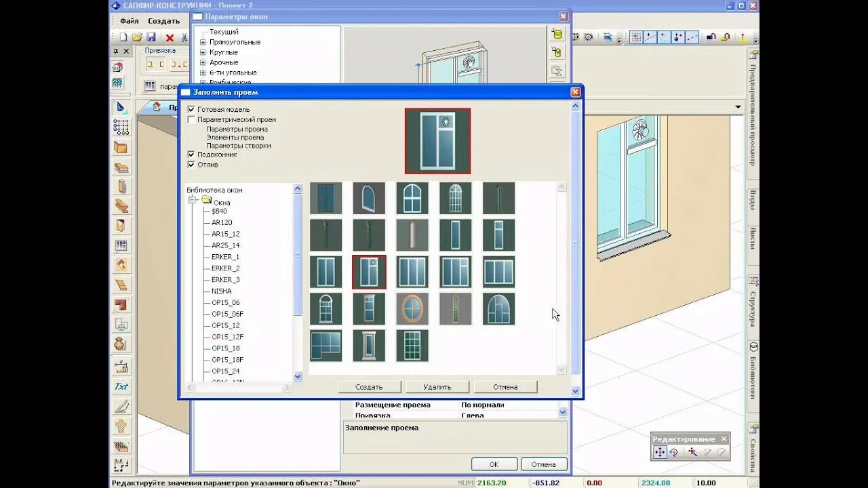Expand the Прямоугольные tree node
The image size is (868, 488).
click(x=203, y=42)
